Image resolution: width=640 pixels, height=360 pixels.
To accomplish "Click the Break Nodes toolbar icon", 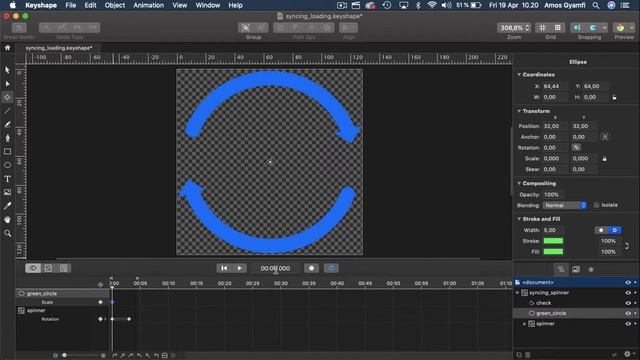I will 19,27.
